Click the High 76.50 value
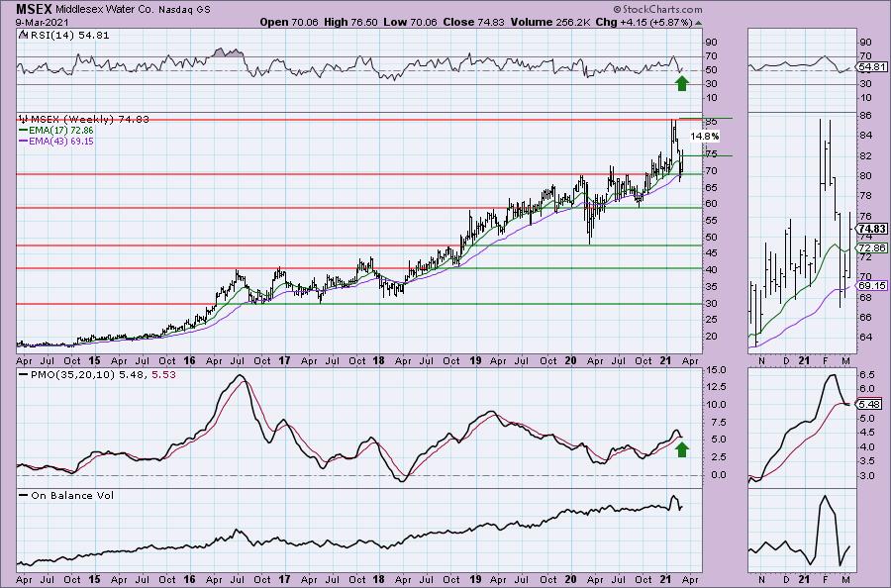This screenshot has height=588, width=891. tap(351, 22)
